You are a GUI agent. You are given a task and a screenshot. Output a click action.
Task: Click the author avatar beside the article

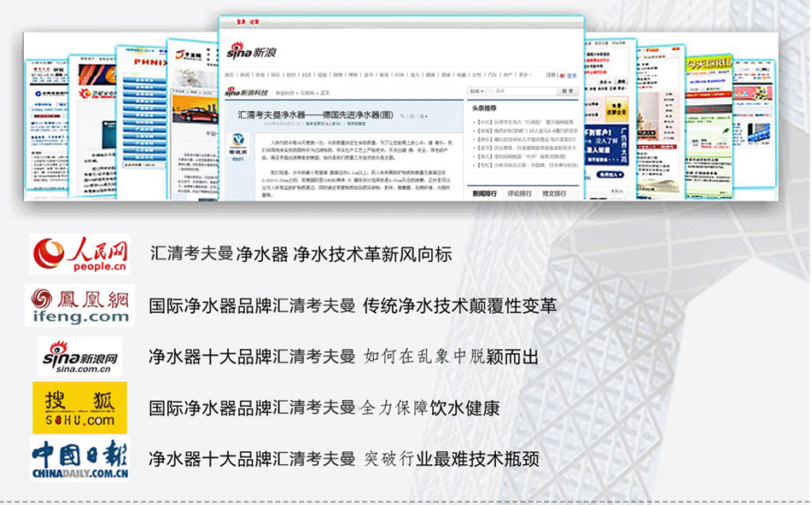(x=239, y=143)
